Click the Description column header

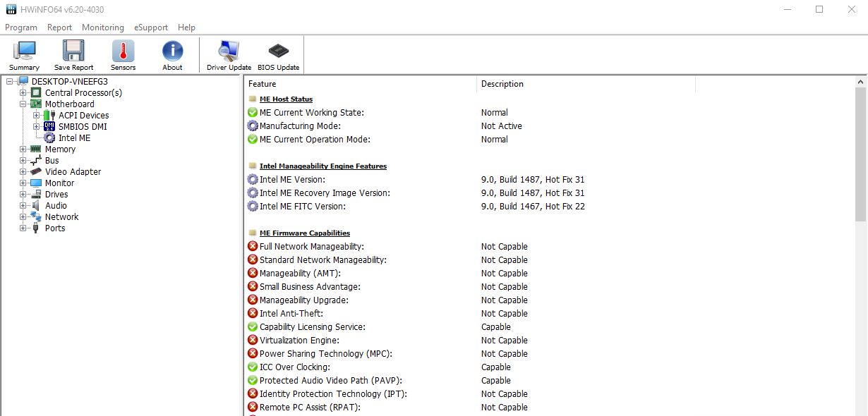(x=586, y=84)
